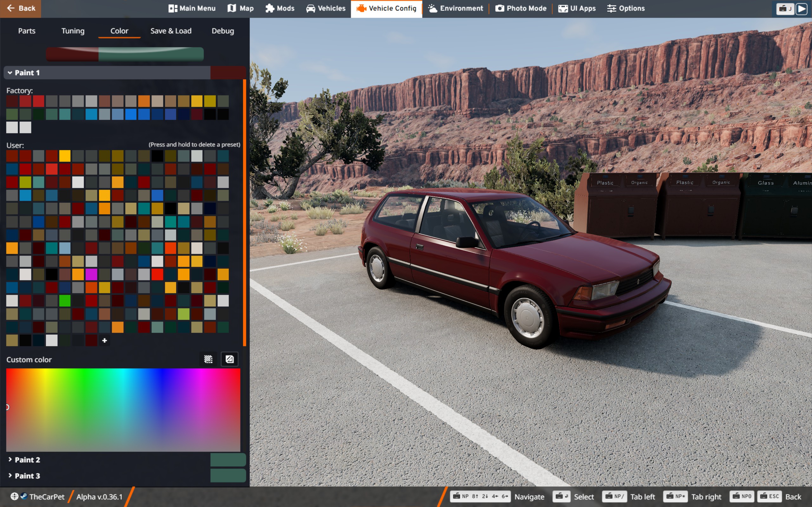This screenshot has width=812, height=507.
Task: Open the Vehicles car menu
Action: pos(325,8)
